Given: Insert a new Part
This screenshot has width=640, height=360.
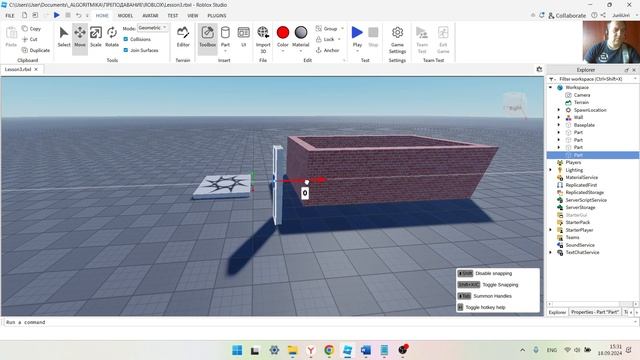Looking at the screenshot, I should [225, 37].
